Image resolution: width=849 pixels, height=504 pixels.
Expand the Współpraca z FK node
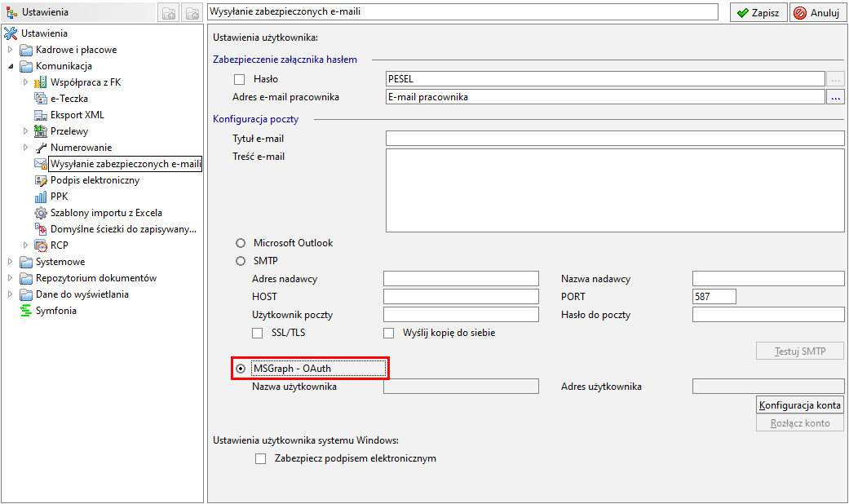pyautogui.click(x=25, y=82)
